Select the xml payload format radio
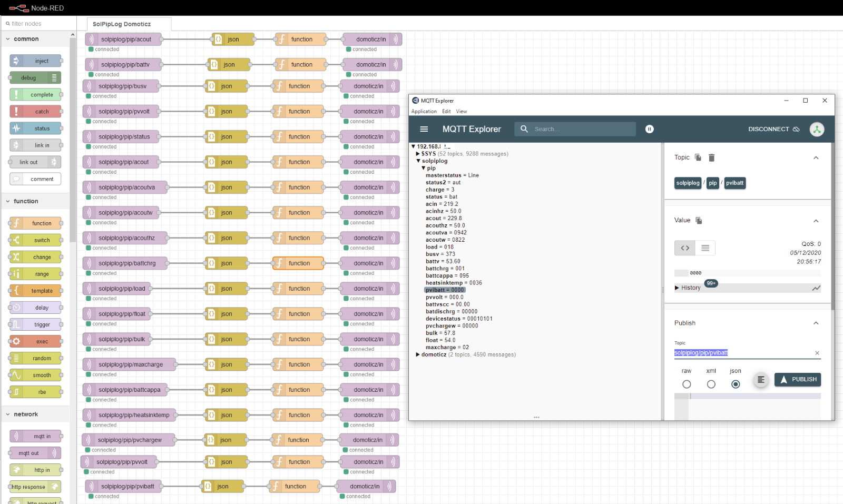The image size is (843, 504). coord(711,384)
